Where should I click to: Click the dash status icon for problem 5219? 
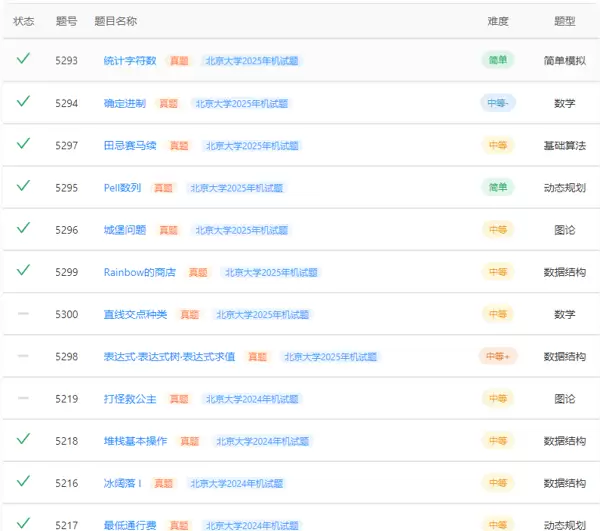(23, 398)
